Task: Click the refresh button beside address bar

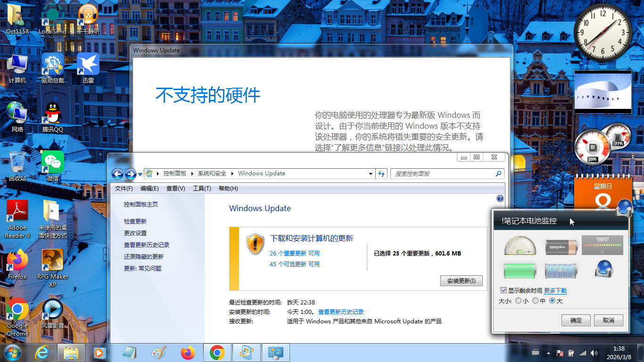Action: 381,173
